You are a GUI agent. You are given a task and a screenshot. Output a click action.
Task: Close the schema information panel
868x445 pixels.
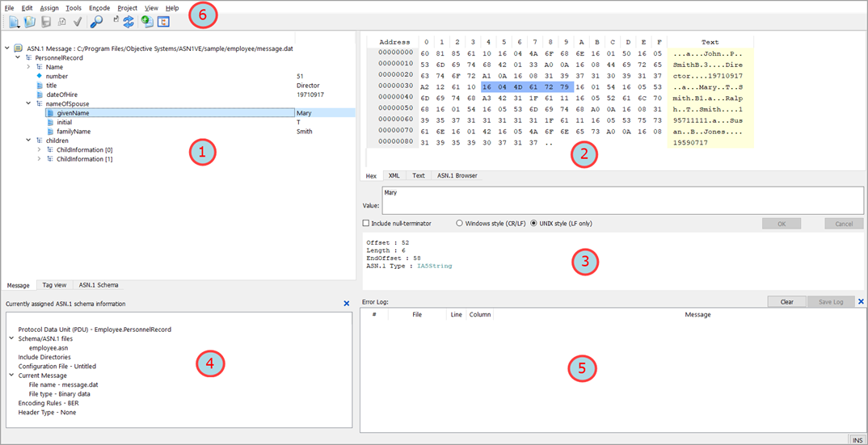347,304
